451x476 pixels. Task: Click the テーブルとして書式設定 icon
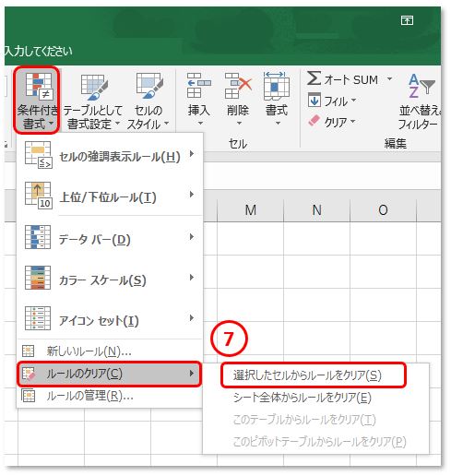click(94, 87)
